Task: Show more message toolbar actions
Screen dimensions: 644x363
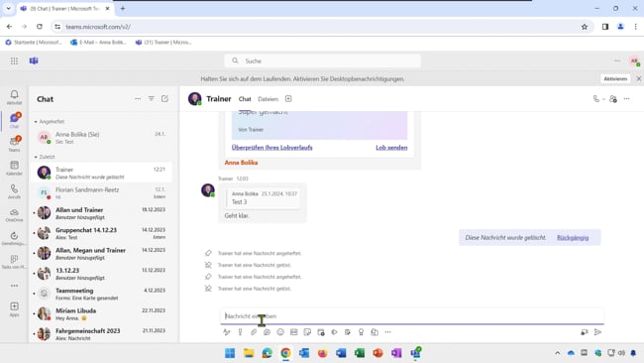Action: coord(387,332)
